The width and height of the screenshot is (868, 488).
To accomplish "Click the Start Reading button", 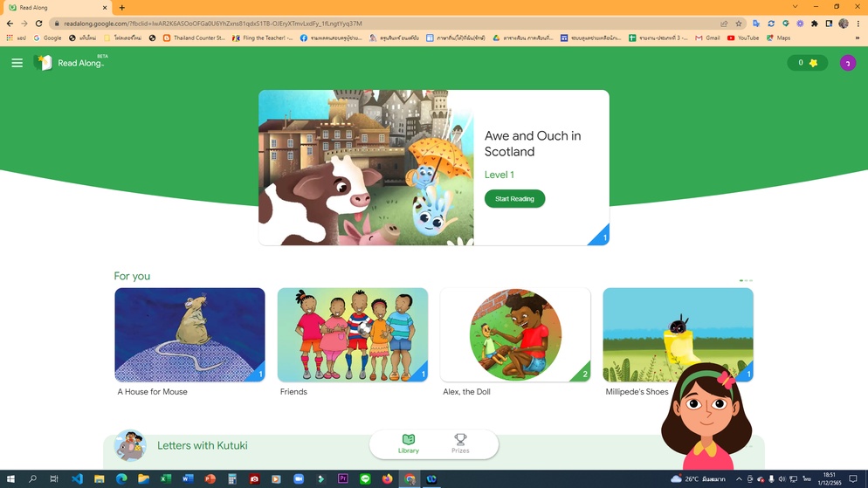I will click(514, 199).
